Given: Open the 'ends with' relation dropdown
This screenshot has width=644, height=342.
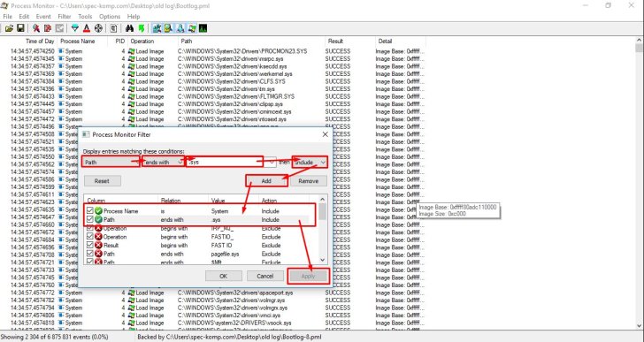Looking at the screenshot, I should (163, 162).
